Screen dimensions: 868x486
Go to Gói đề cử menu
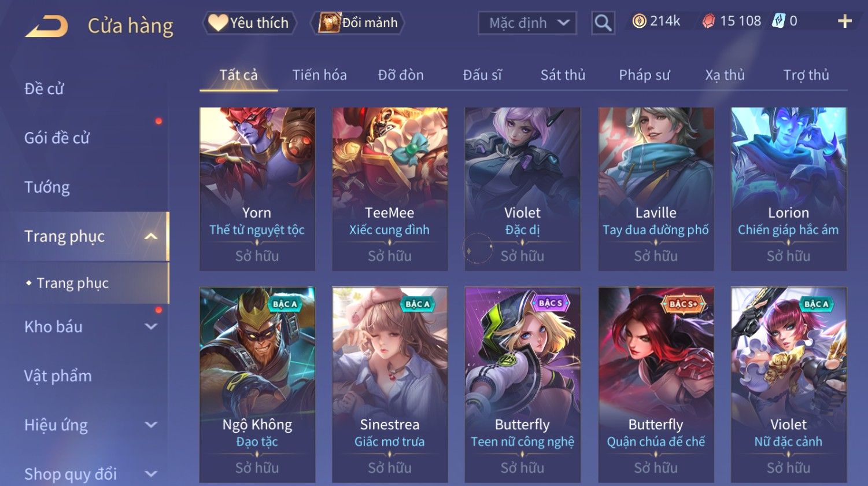pyautogui.click(x=57, y=138)
